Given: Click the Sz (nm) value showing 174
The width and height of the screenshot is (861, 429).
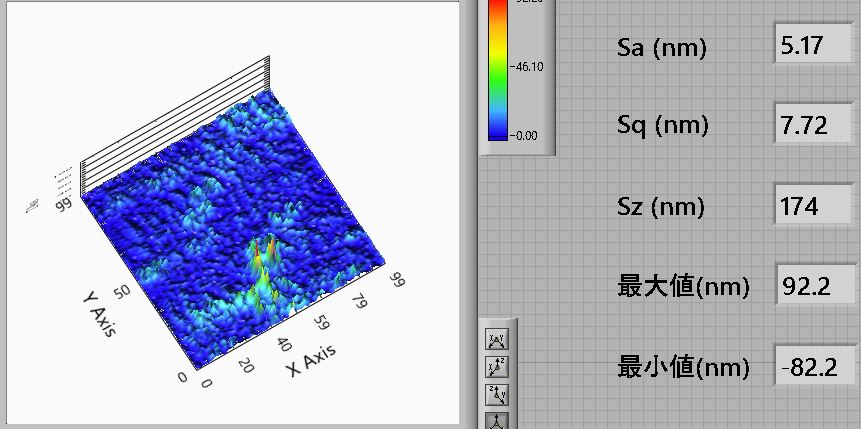Looking at the screenshot, I should 810,207.
